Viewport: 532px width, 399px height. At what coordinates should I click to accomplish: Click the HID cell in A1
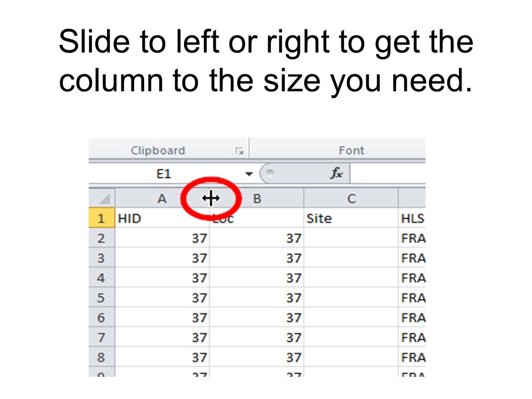pyautogui.click(x=162, y=218)
